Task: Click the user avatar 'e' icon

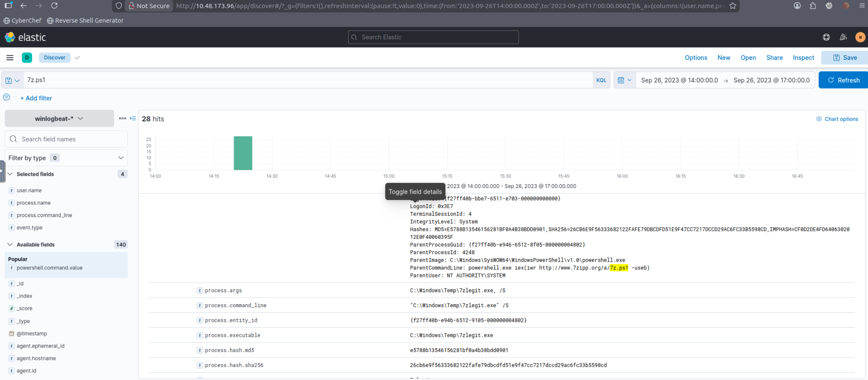Action: click(860, 37)
